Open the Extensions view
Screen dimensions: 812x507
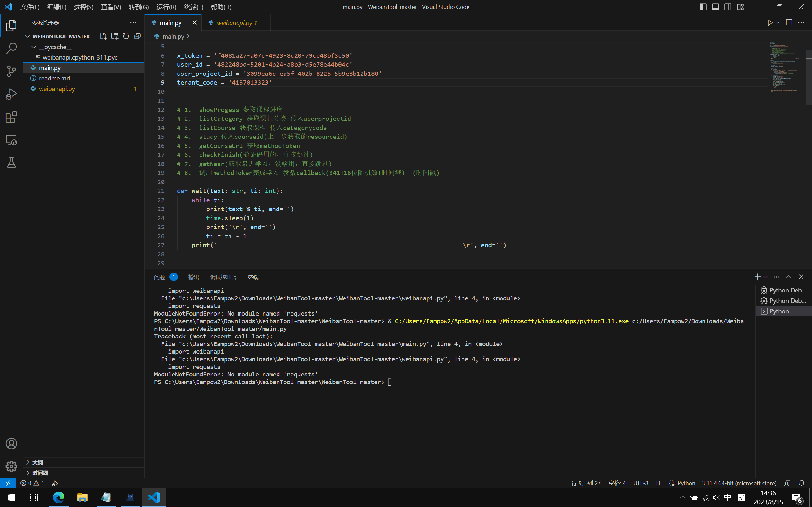coord(11,117)
